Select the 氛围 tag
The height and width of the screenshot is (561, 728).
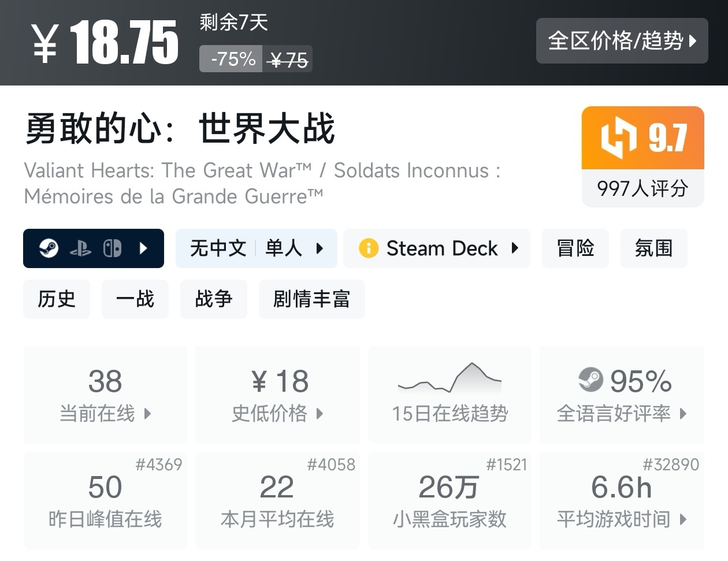(654, 248)
